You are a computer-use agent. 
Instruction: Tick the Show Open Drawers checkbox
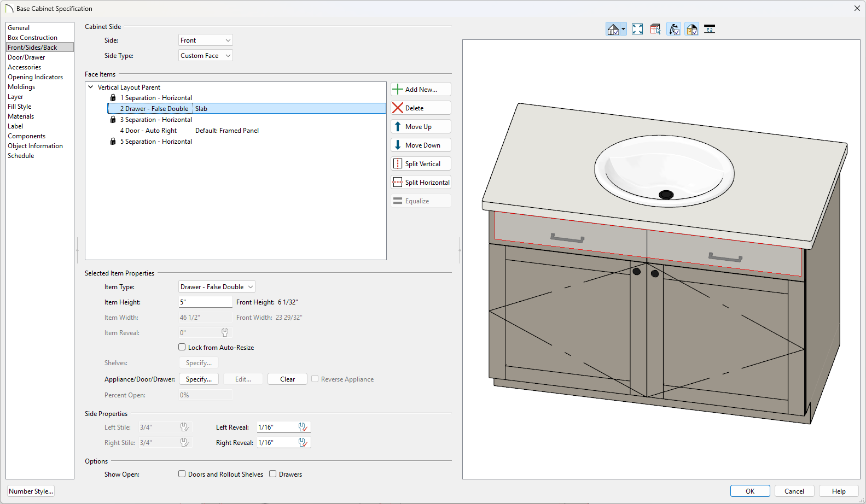273,474
